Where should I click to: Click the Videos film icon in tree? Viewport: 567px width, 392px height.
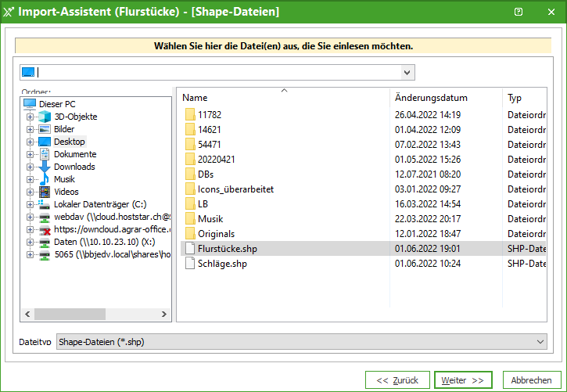pos(45,192)
